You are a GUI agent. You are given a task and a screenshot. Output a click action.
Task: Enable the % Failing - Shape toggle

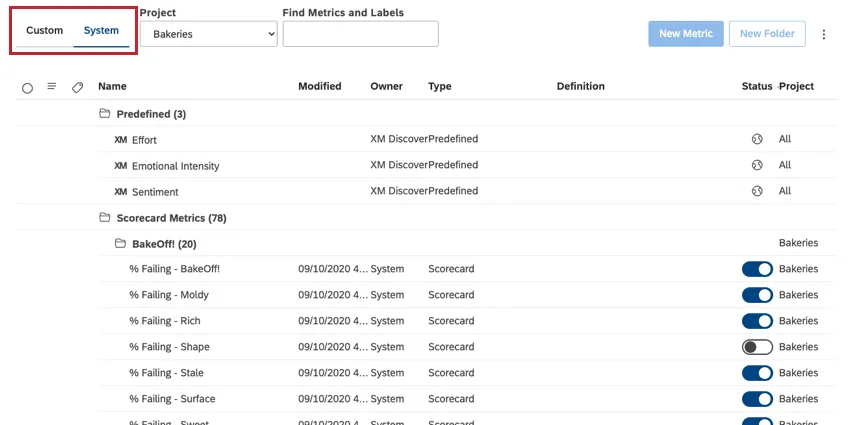pyautogui.click(x=757, y=347)
